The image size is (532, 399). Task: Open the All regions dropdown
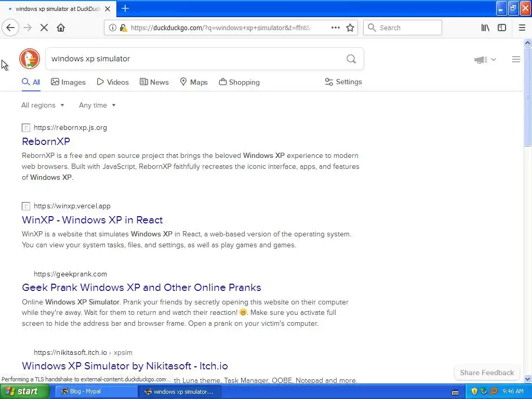coord(43,105)
